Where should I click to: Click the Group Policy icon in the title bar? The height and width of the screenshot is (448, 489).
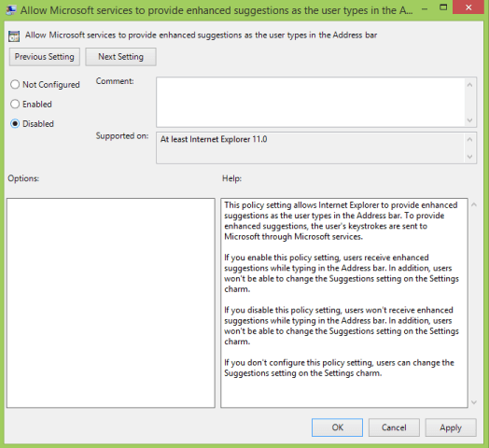pos(11,10)
